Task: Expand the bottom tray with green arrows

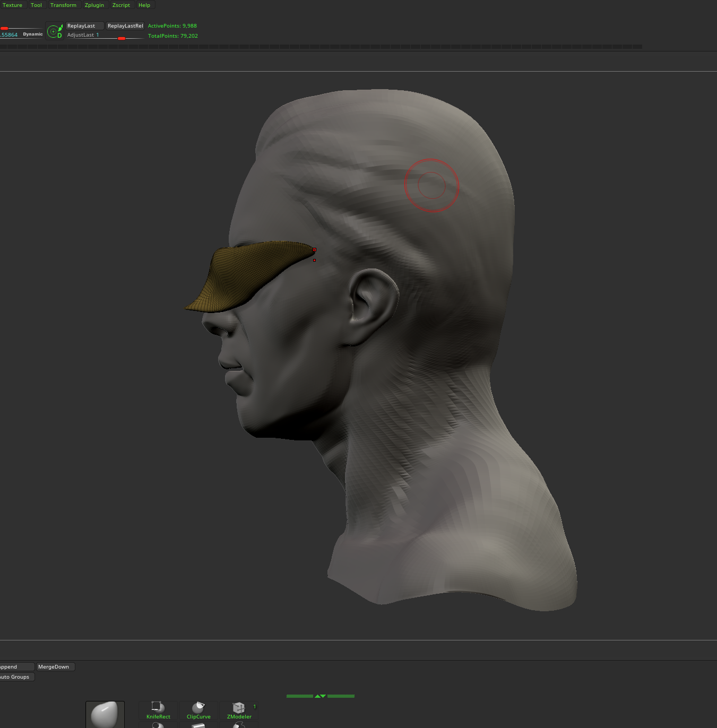Action: (x=319, y=696)
